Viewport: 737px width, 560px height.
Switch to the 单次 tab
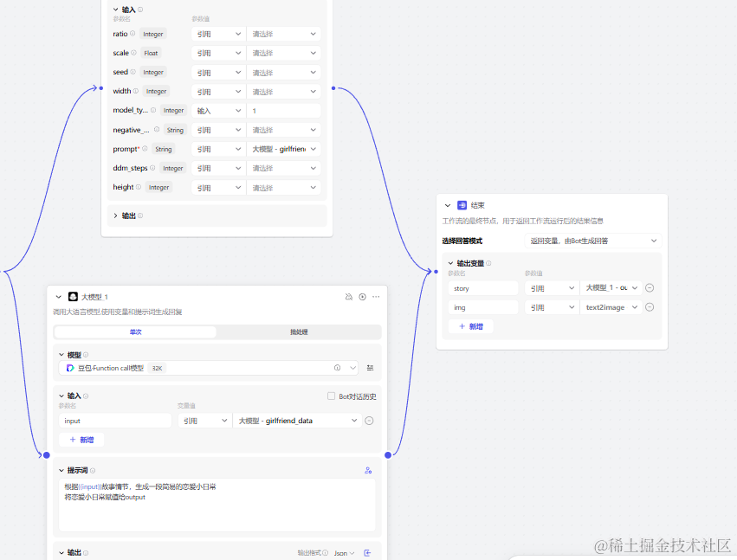135,332
